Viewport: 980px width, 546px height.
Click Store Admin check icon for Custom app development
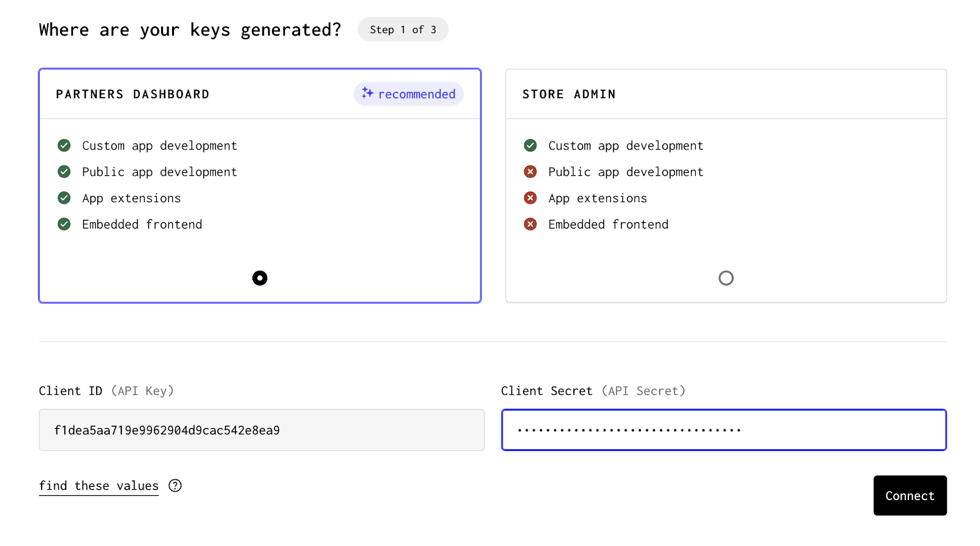tap(530, 145)
